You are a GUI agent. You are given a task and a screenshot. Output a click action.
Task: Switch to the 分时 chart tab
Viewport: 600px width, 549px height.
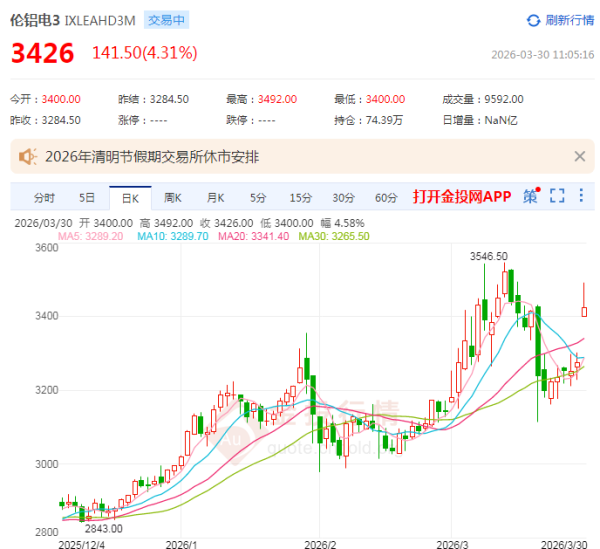[x=44, y=198]
